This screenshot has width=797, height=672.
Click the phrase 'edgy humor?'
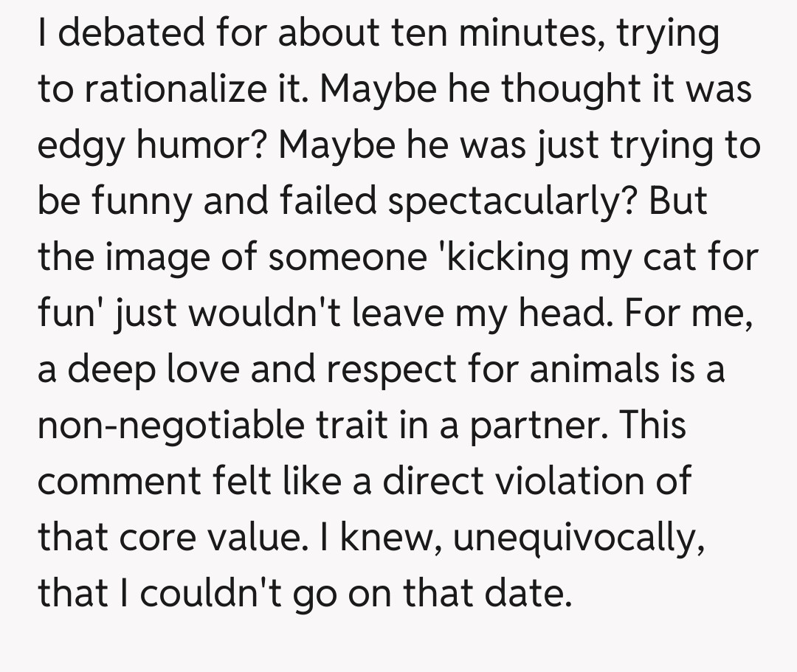pos(152,146)
